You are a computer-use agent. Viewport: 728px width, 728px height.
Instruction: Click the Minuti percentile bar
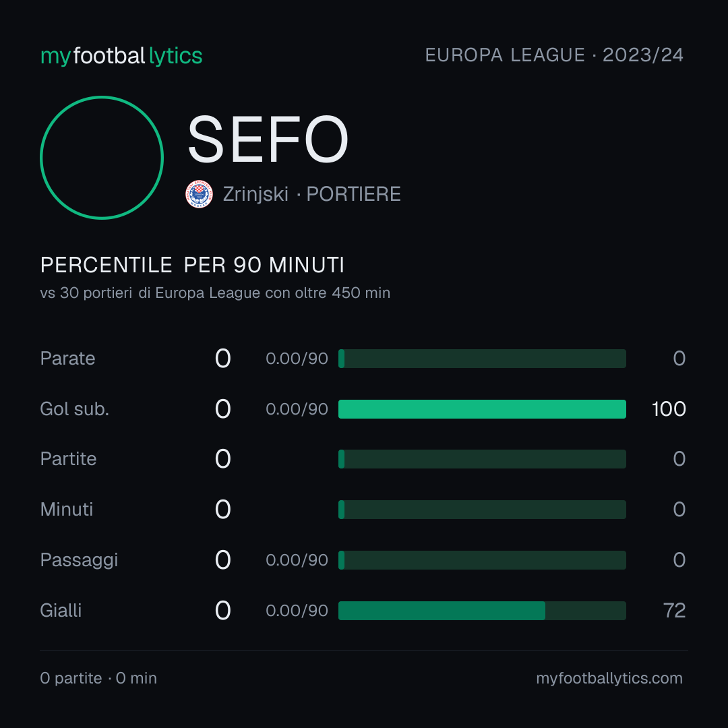click(482, 510)
